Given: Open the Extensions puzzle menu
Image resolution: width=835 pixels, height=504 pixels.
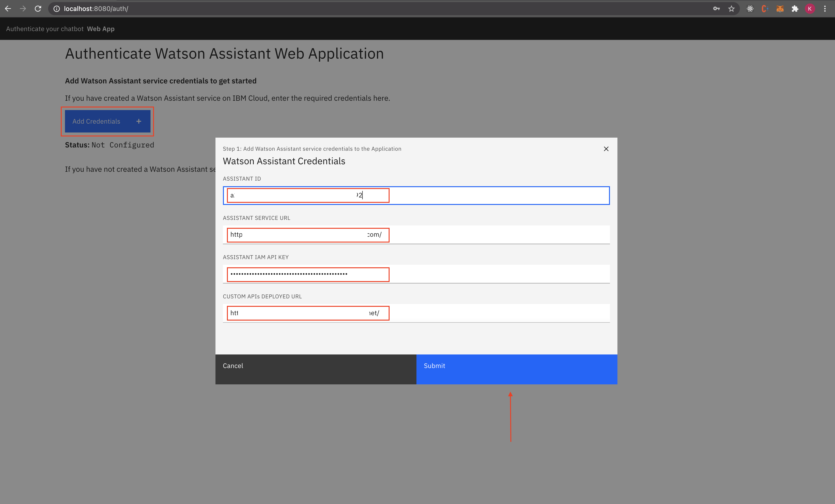Looking at the screenshot, I should [x=795, y=9].
